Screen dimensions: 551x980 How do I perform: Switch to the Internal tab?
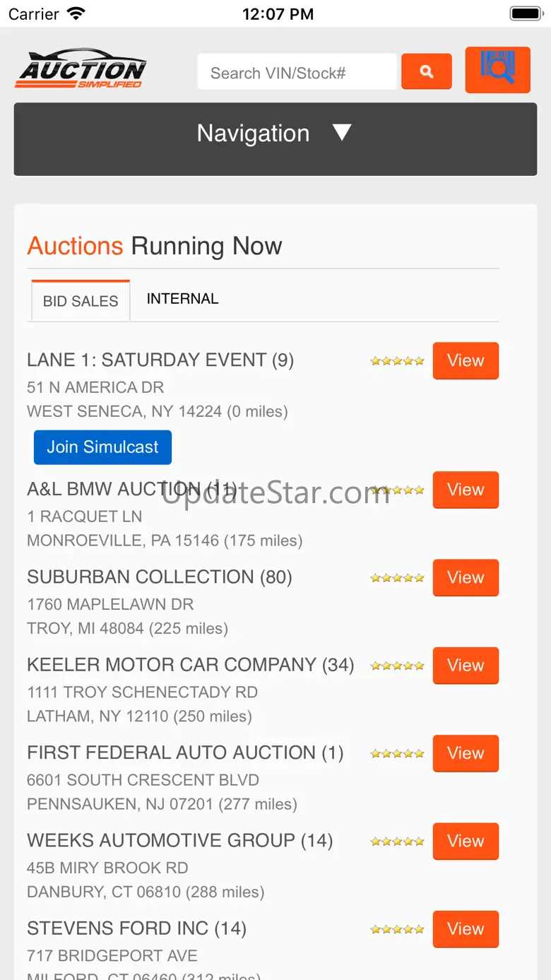pyautogui.click(x=182, y=299)
